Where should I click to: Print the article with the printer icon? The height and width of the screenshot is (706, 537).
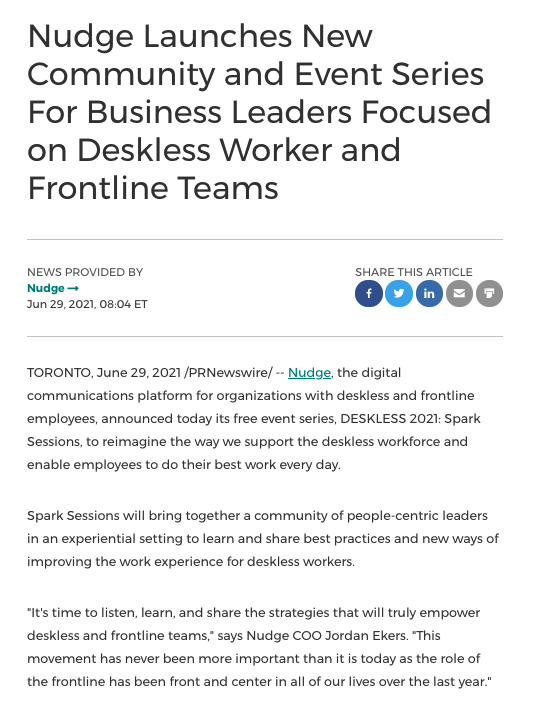[x=489, y=294]
